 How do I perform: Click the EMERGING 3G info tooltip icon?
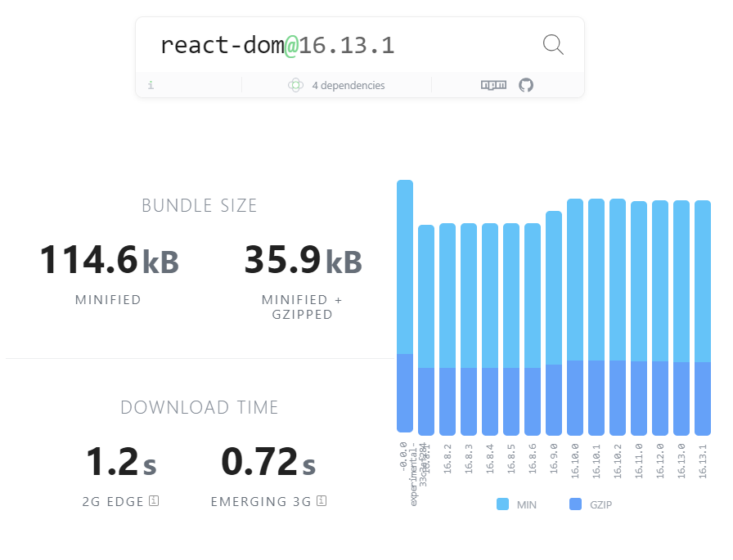[x=322, y=501]
